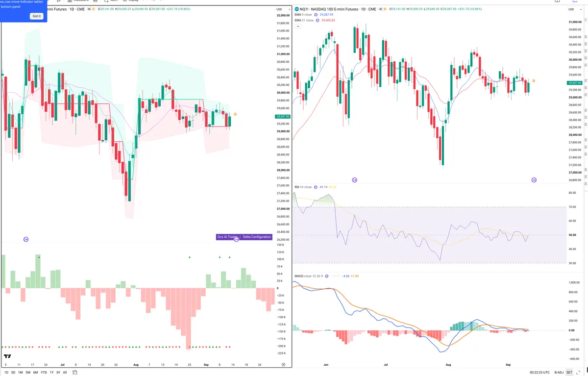Screen dimensions: 588x376
Task: Click right chart header orange D badge
Action: click(x=385, y=9)
